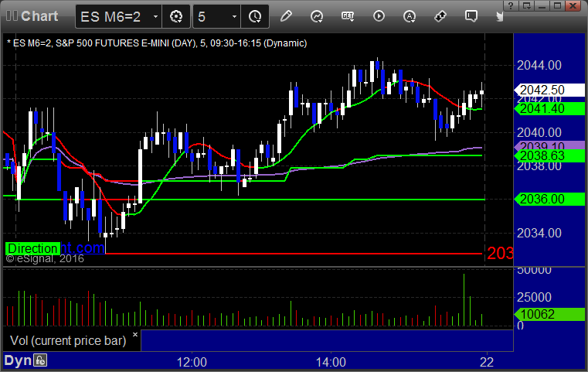Click the green 2041.40 price label

click(x=549, y=109)
